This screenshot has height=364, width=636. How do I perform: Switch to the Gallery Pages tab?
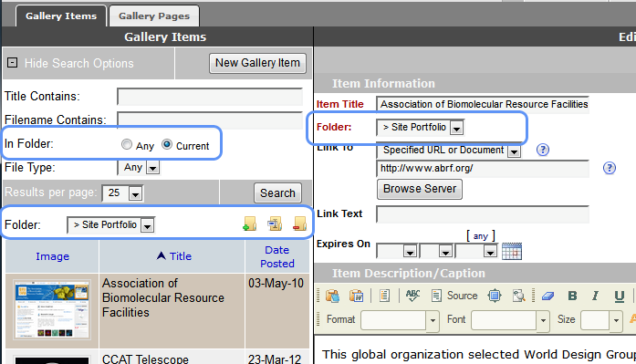click(x=154, y=16)
